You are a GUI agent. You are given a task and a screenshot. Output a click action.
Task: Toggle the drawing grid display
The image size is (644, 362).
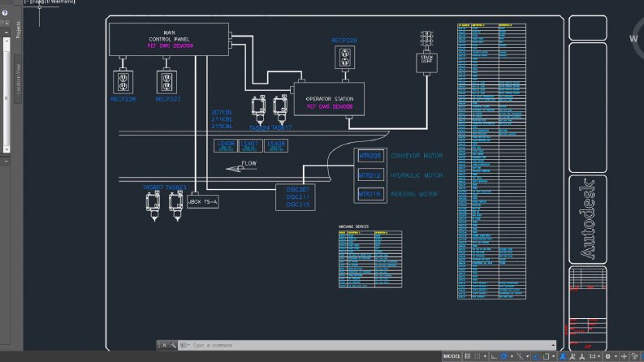(468, 356)
